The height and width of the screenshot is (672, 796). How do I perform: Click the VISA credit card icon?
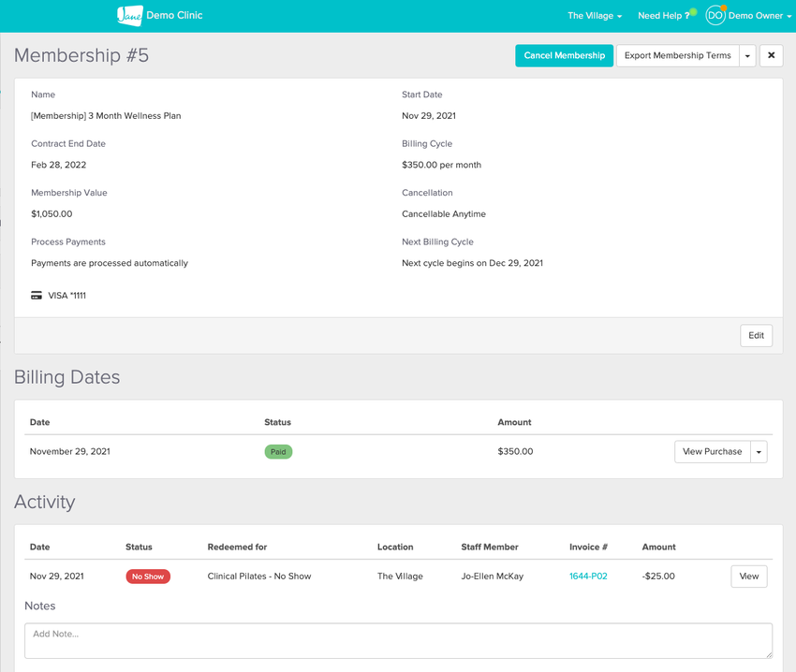pyautogui.click(x=37, y=296)
